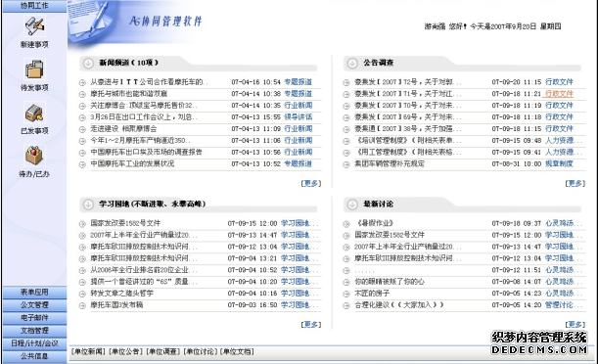Screen dimensions: 598x364
Task: Click 规章制度 category link
Action: click(559, 163)
